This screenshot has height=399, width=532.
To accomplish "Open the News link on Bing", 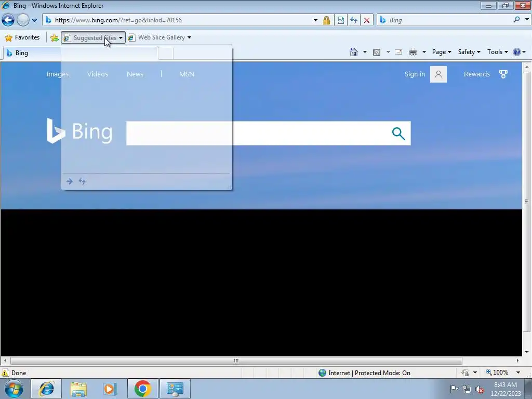I will coord(135,74).
